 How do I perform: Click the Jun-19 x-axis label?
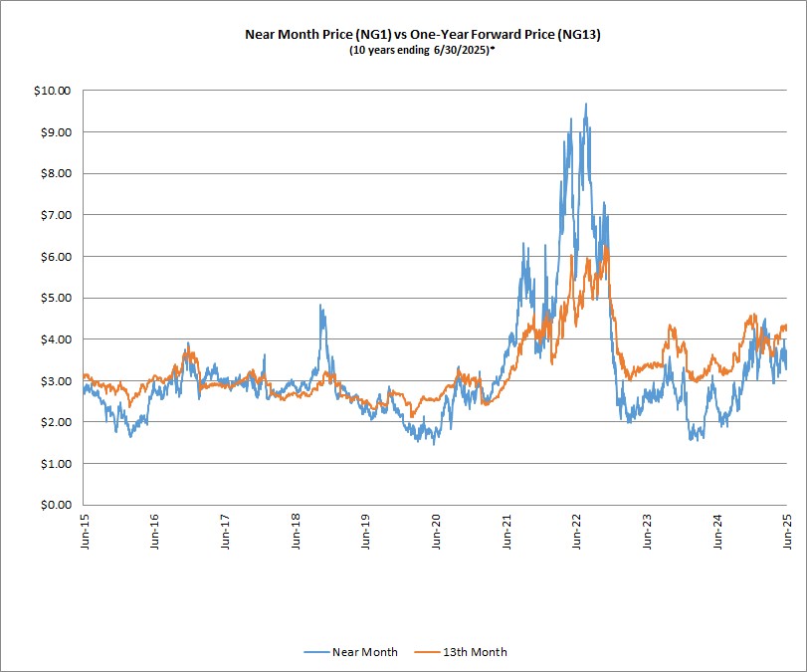click(366, 532)
